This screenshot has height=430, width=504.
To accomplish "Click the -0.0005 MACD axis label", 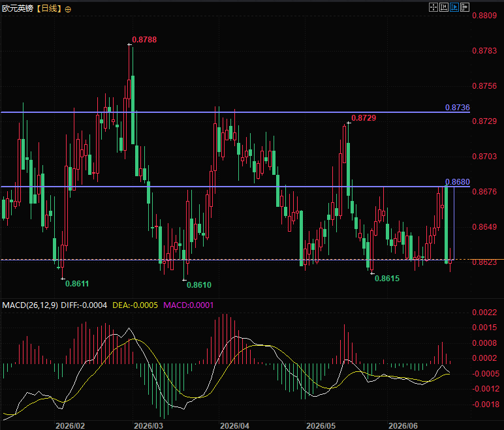I will tap(485, 374).
